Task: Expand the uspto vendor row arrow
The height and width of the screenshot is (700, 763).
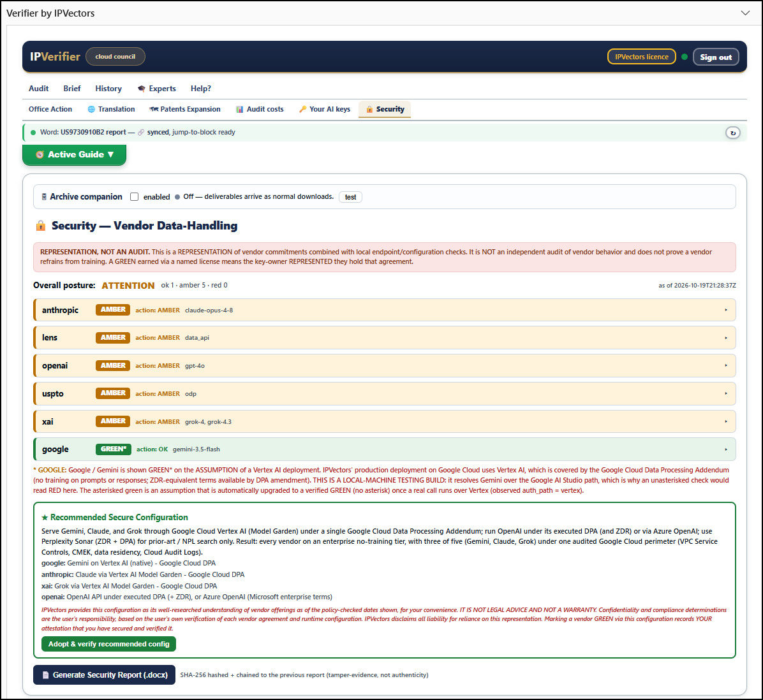Action: coord(726,394)
